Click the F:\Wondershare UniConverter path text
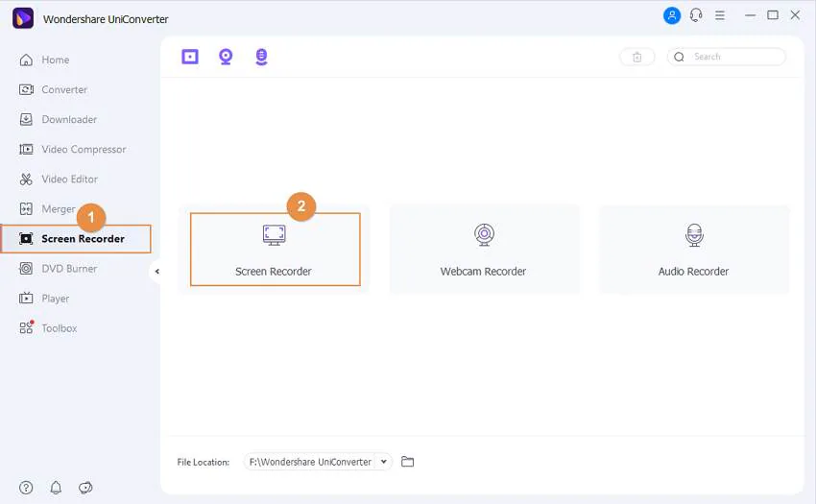The height and width of the screenshot is (504, 816). pos(310,462)
